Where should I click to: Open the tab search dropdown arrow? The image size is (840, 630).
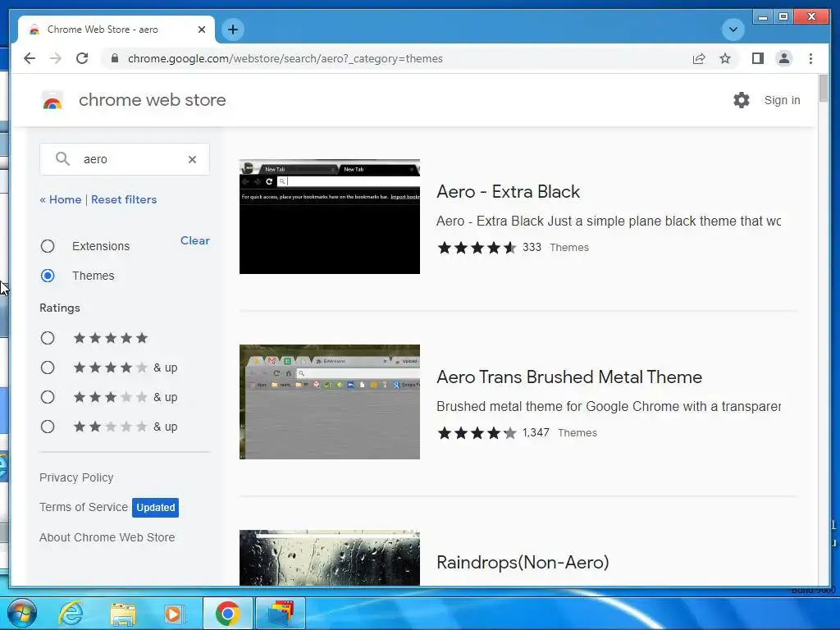(733, 30)
